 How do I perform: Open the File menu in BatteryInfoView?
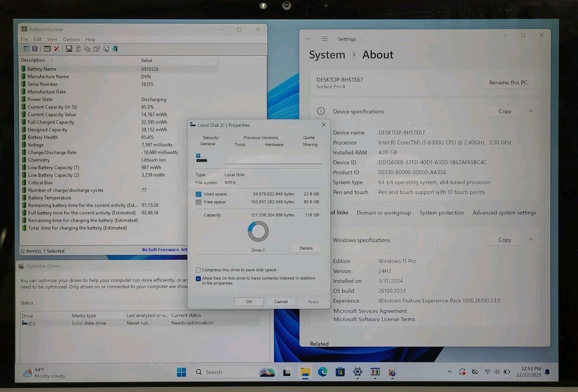tap(24, 39)
